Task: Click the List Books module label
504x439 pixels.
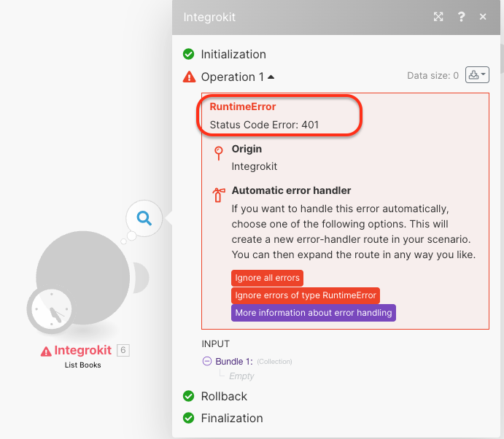Action: click(83, 365)
